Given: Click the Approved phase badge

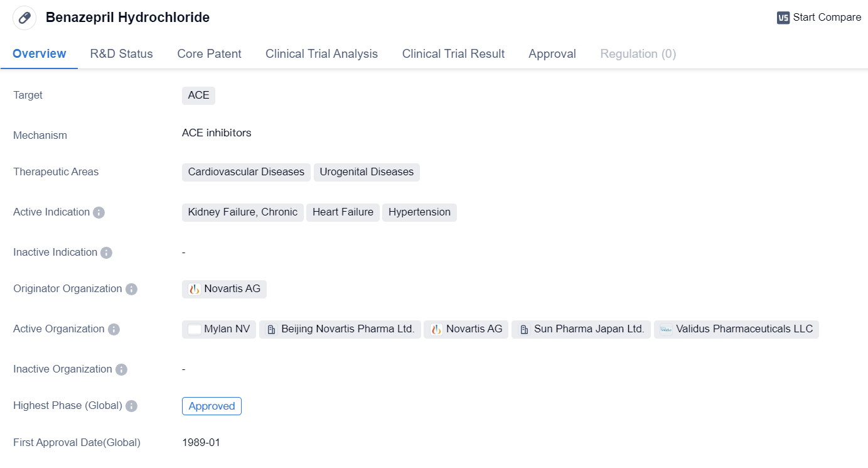Looking at the screenshot, I should pyautogui.click(x=212, y=406).
